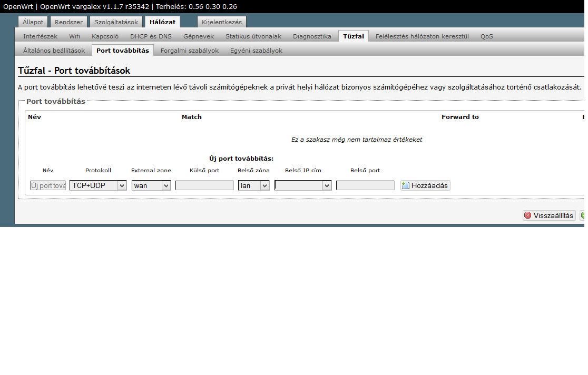Open the Belső zóna lan dropdown
Image resolution: width=588 pixels, height=375 pixels.
pyautogui.click(x=253, y=185)
